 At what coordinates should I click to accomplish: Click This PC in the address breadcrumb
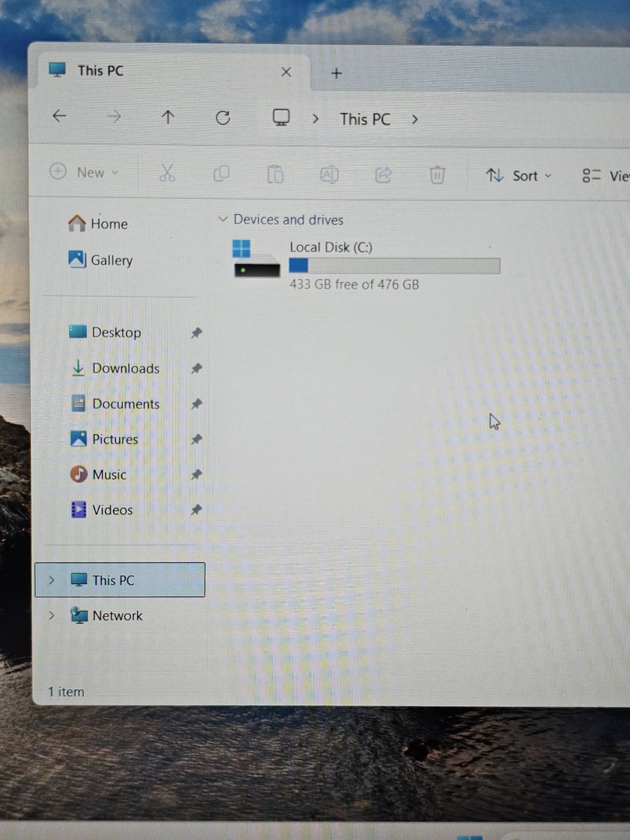pyautogui.click(x=365, y=119)
